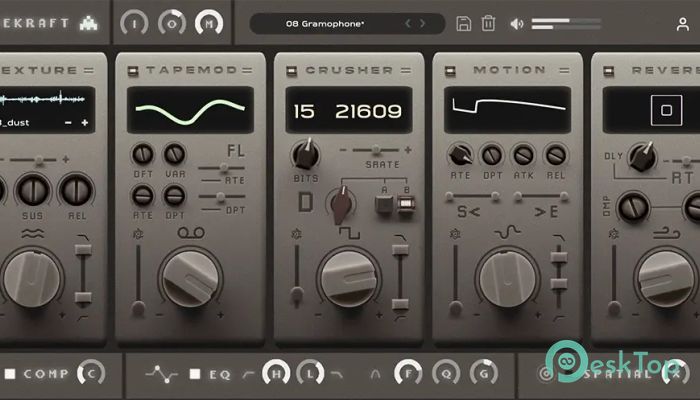Go to the previous preset with left arrow

pos(408,23)
